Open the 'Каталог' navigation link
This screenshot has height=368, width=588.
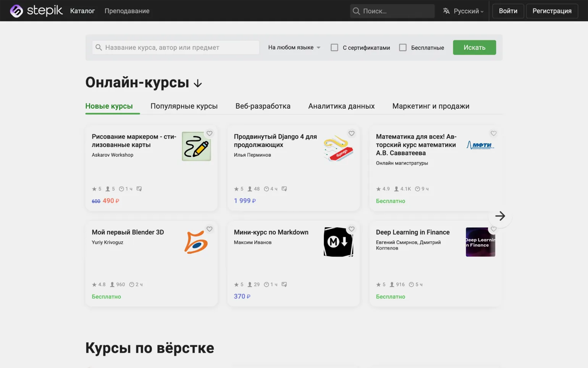coord(82,11)
